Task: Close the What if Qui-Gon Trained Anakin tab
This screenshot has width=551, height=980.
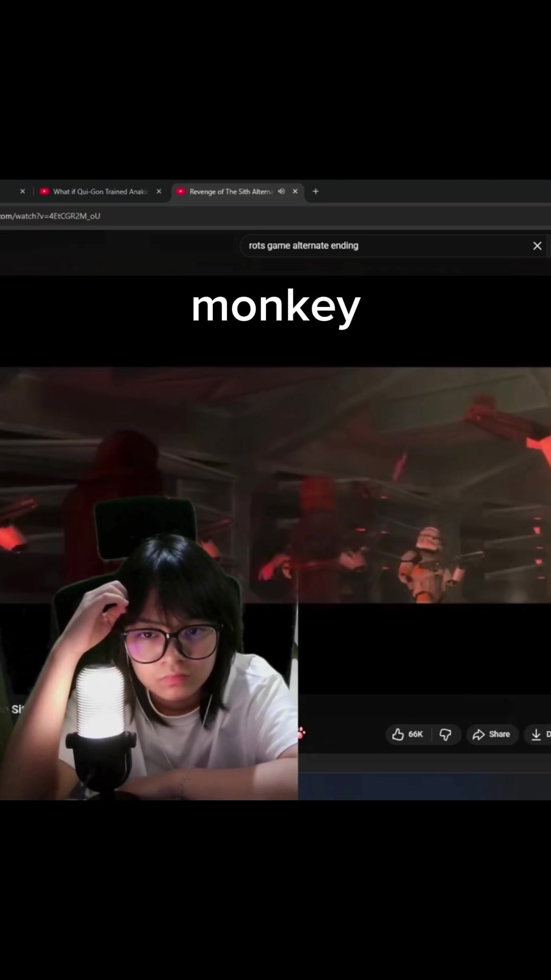Action: 159,191
